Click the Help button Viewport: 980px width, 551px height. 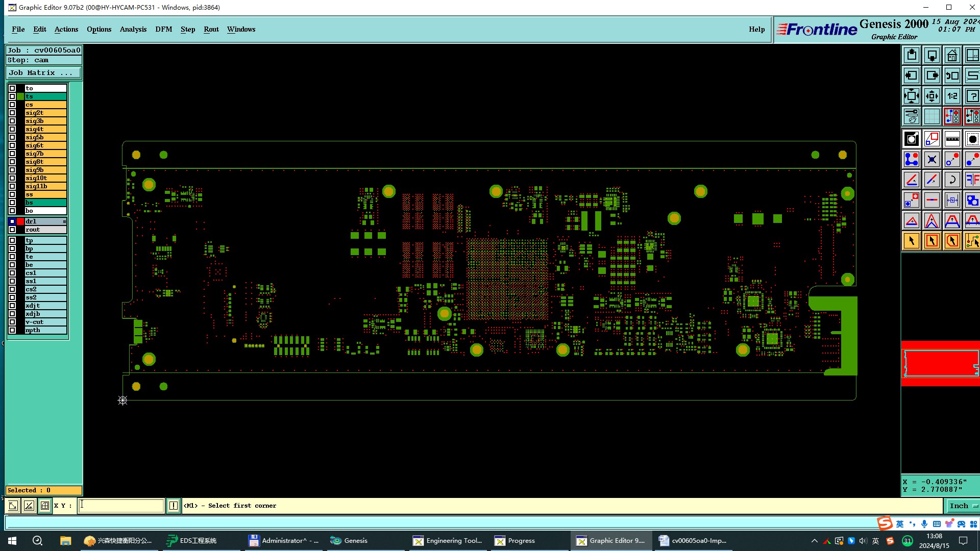tap(756, 29)
